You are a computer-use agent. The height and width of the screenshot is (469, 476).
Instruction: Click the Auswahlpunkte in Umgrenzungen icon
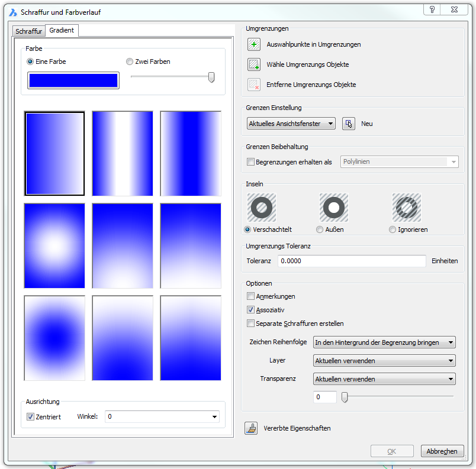254,44
